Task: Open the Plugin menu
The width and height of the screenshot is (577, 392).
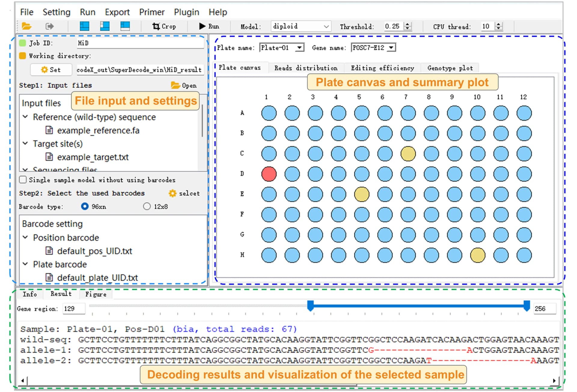Action: click(187, 12)
